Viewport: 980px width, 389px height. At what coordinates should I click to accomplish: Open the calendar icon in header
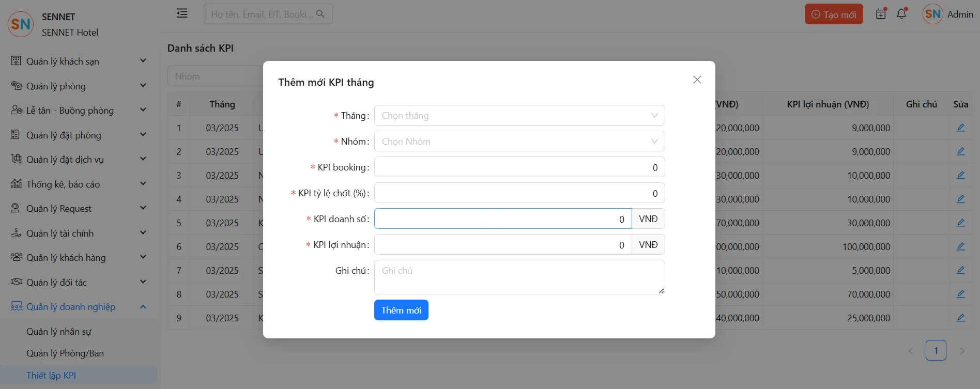coord(881,14)
